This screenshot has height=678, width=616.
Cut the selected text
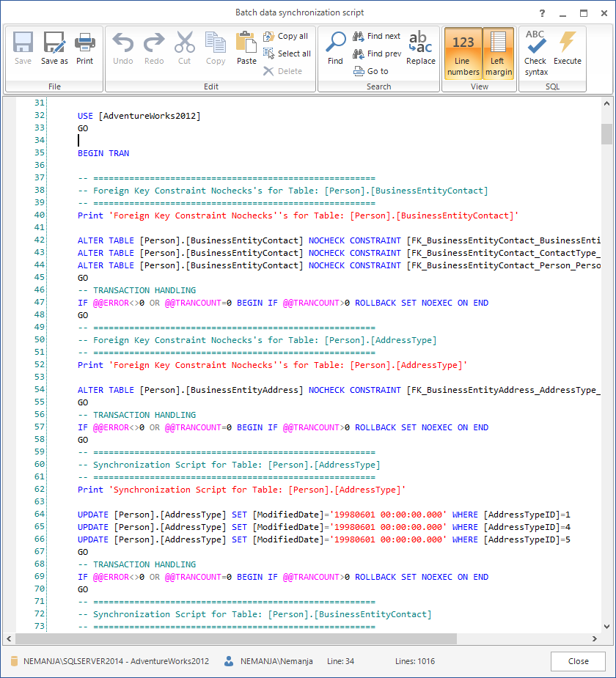[185, 48]
